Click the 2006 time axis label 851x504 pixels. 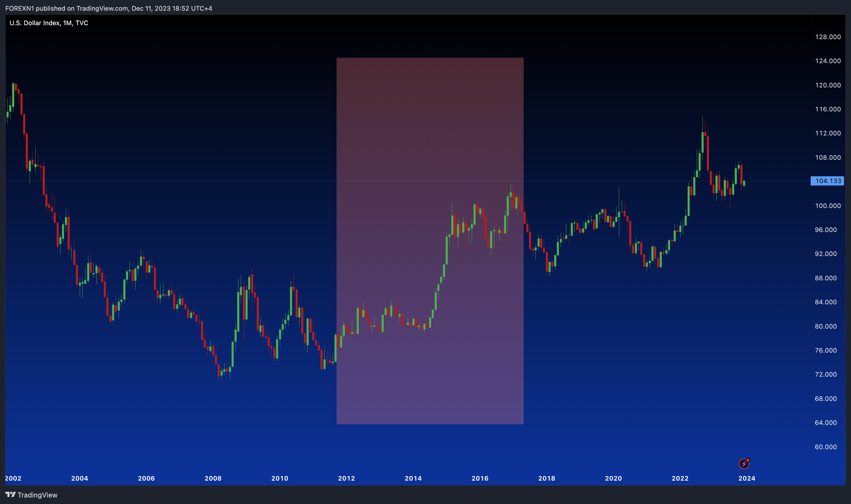[146, 478]
